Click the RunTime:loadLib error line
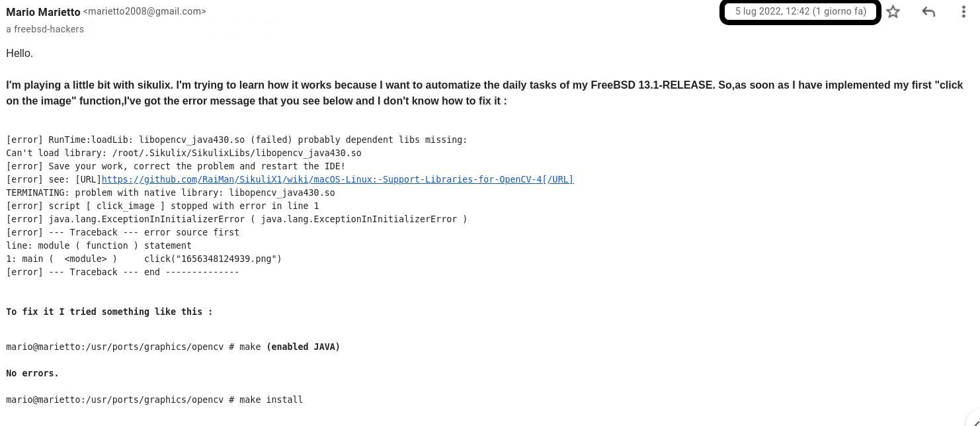 coord(237,140)
